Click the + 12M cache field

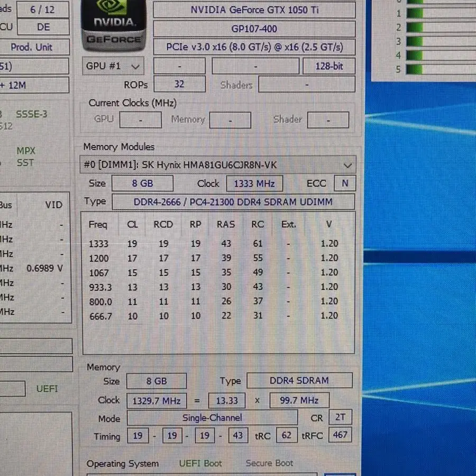tap(34, 85)
